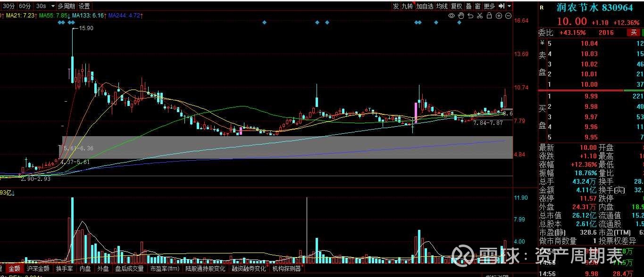
Task: Click the 买 tag in 委比 row
Action: click(634, 33)
